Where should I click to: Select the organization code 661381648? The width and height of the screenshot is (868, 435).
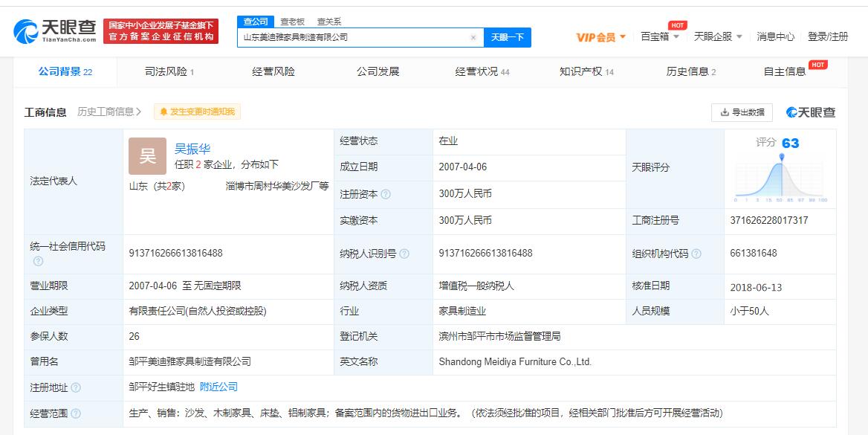(x=754, y=254)
